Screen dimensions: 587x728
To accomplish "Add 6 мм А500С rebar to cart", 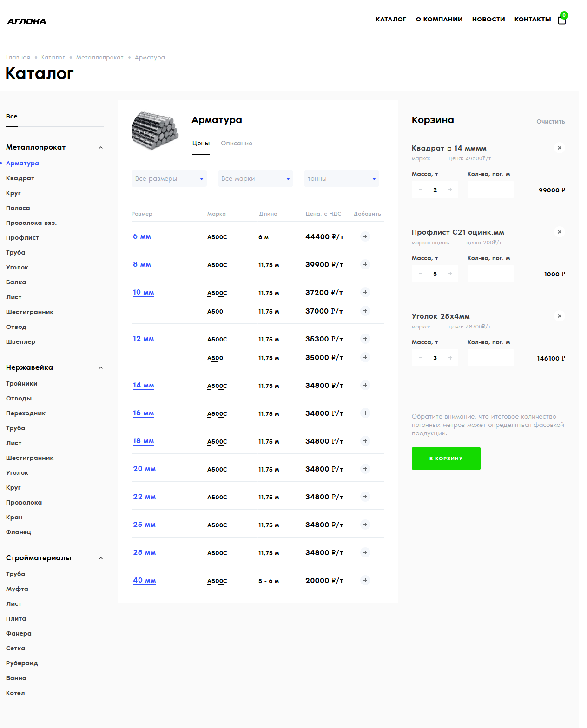I will (x=365, y=236).
